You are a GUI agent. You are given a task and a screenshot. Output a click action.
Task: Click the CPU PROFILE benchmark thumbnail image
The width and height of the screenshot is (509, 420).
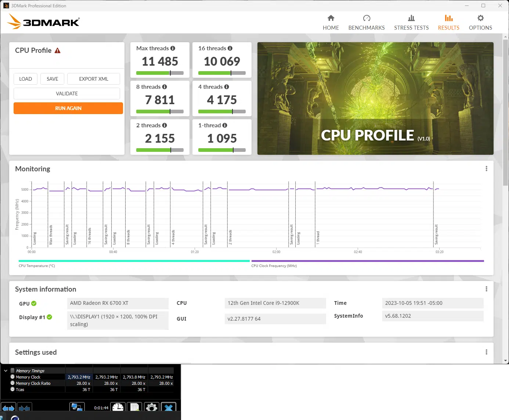[x=375, y=98]
